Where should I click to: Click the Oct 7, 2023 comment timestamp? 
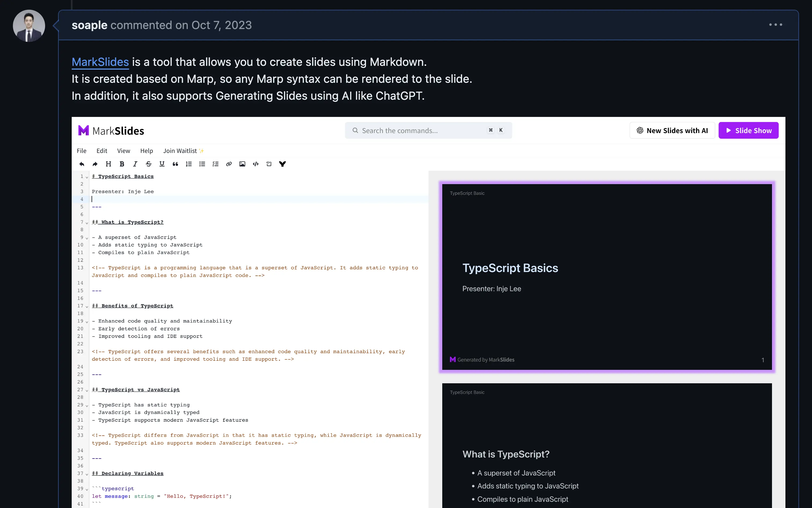point(222,25)
